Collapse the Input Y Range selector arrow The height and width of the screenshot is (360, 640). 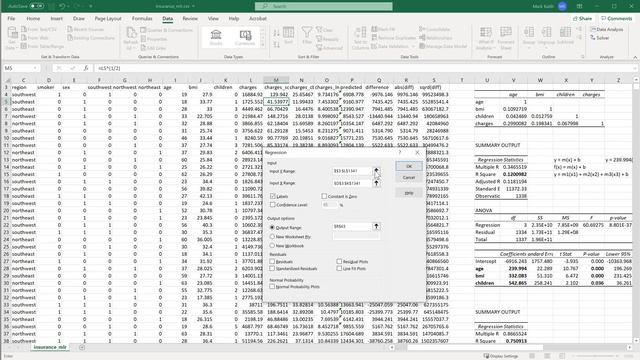point(376,171)
